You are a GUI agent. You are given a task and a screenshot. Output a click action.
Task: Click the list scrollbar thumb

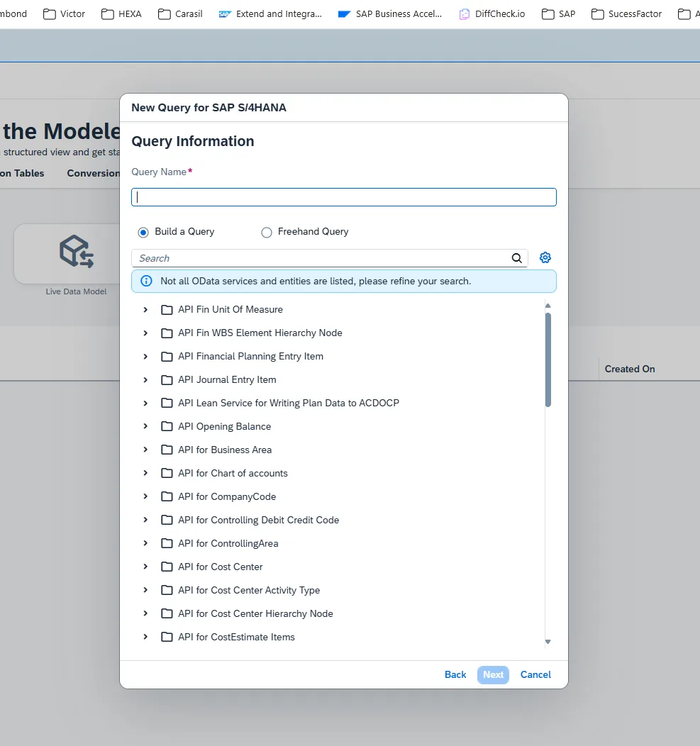coord(548,360)
